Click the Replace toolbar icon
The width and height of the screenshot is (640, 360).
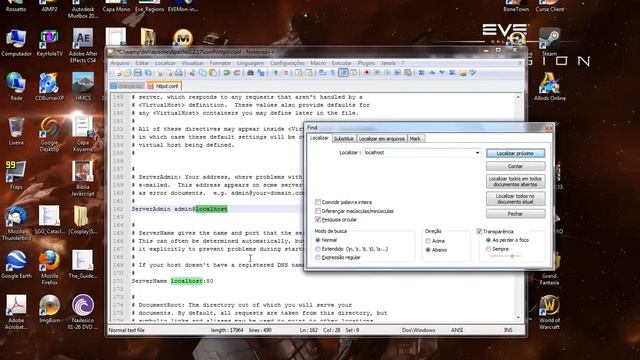[260, 73]
